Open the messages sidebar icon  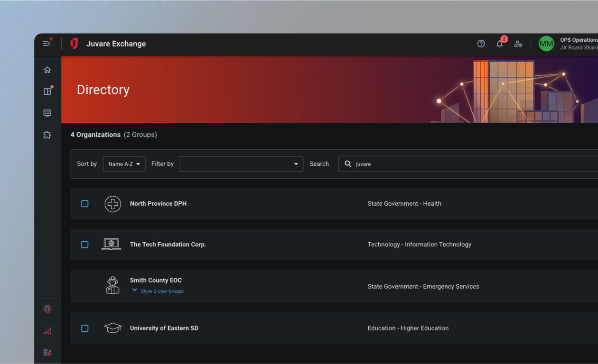(x=47, y=113)
